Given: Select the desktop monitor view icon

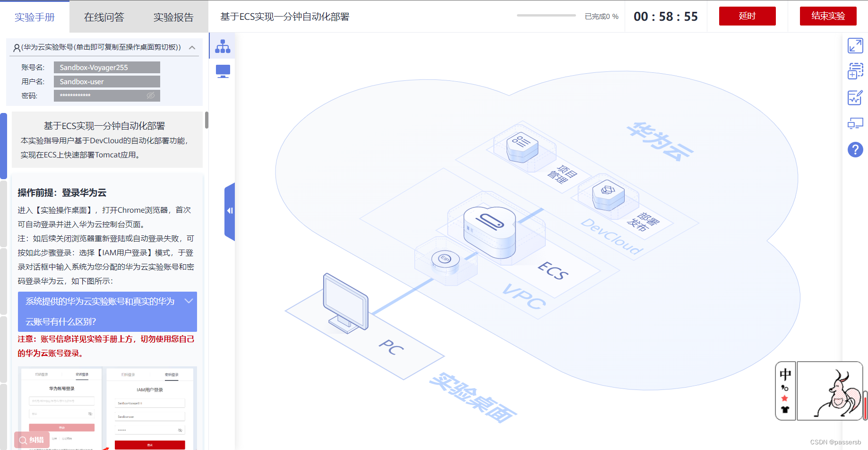Looking at the screenshot, I should (223, 71).
